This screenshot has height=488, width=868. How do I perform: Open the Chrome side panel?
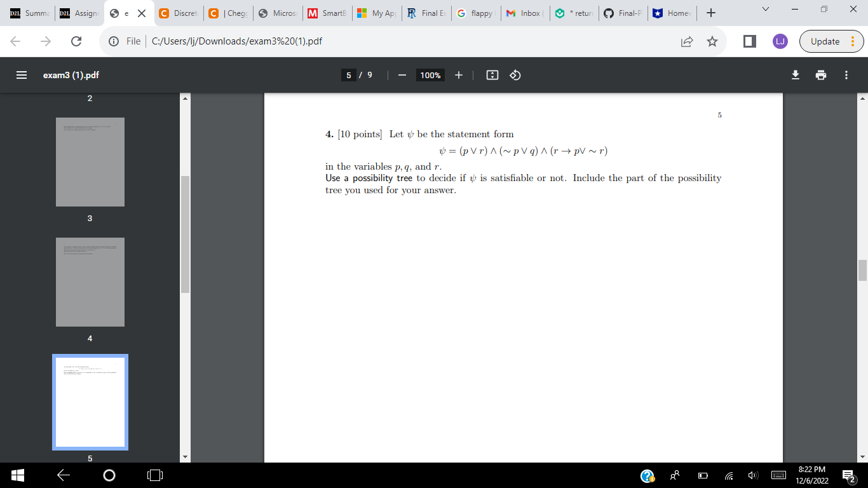point(750,41)
